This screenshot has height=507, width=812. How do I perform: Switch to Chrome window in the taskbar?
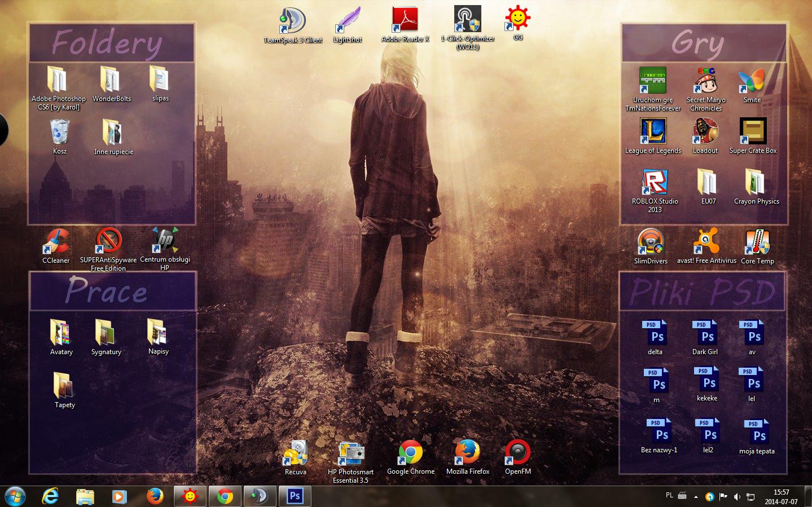(225, 496)
